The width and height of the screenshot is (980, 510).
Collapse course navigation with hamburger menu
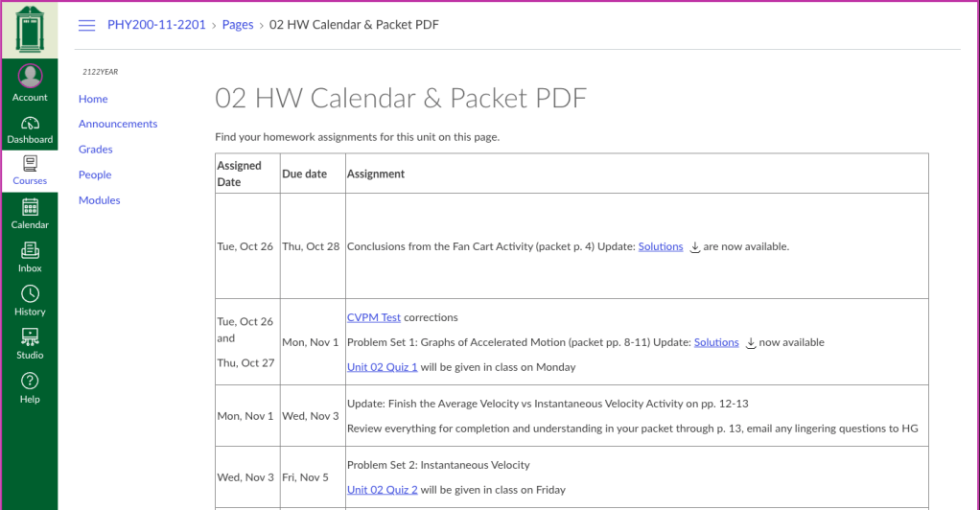tap(86, 26)
